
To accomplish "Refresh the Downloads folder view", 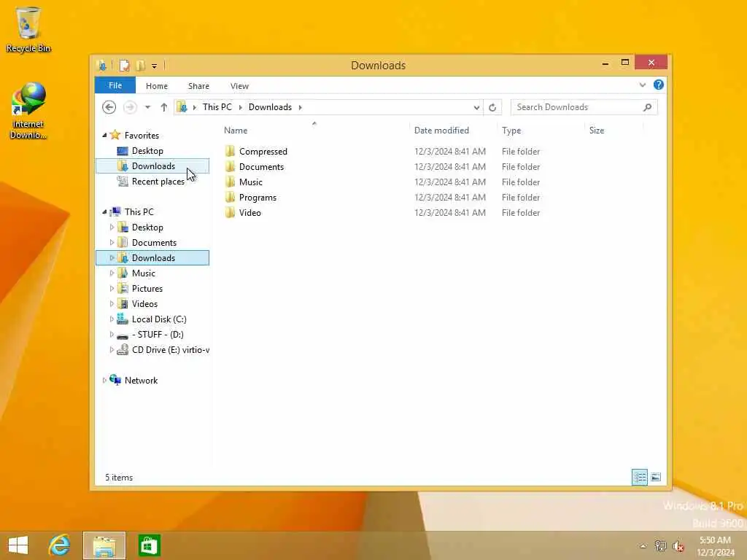I will click(x=492, y=108).
